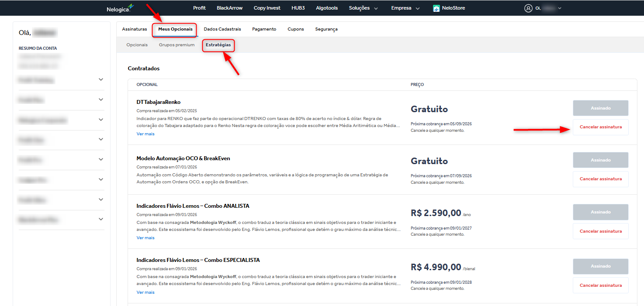Click the Gratuito price of Modelo Automação OCO
The width and height of the screenshot is (644, 306).
[429, 161]
